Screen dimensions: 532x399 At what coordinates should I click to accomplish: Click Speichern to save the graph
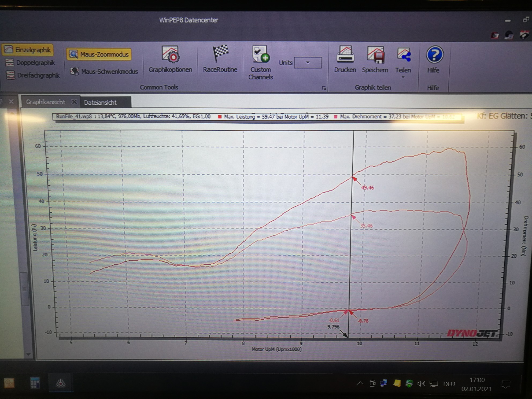click(x=375, y=55)
